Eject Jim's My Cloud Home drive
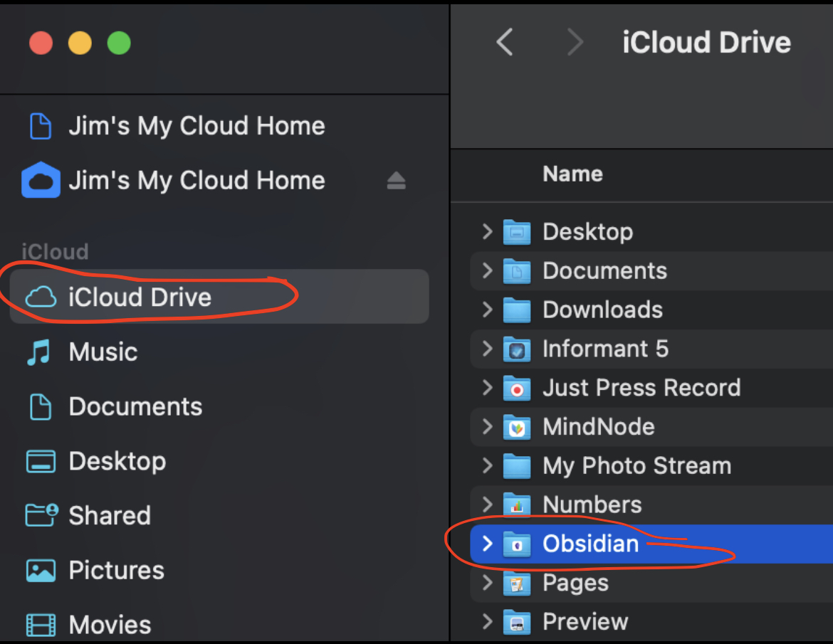The width and height of the screenshot is (833, 644). pyautogui.click(x=396, y=181)
